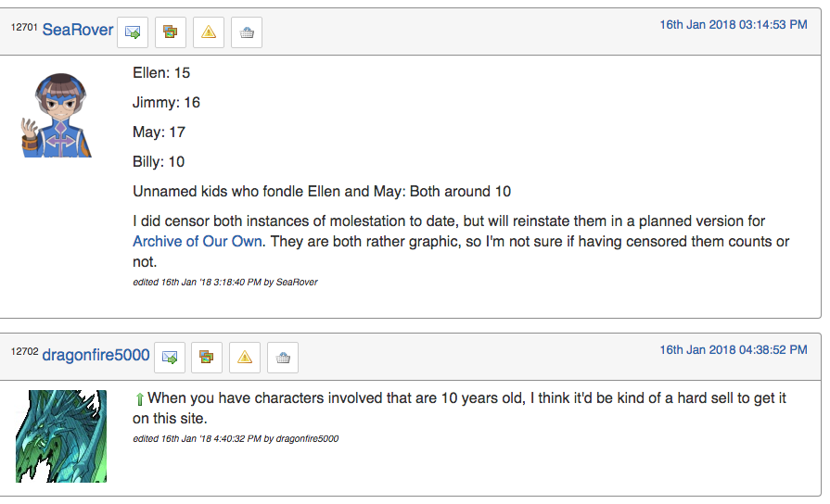Open dragonfire5000's user profile

tap(96, 355)
